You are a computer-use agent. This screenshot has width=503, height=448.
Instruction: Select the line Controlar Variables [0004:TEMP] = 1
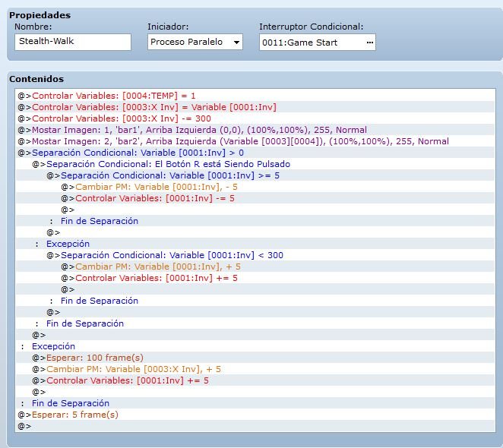(x=255, y=96)
